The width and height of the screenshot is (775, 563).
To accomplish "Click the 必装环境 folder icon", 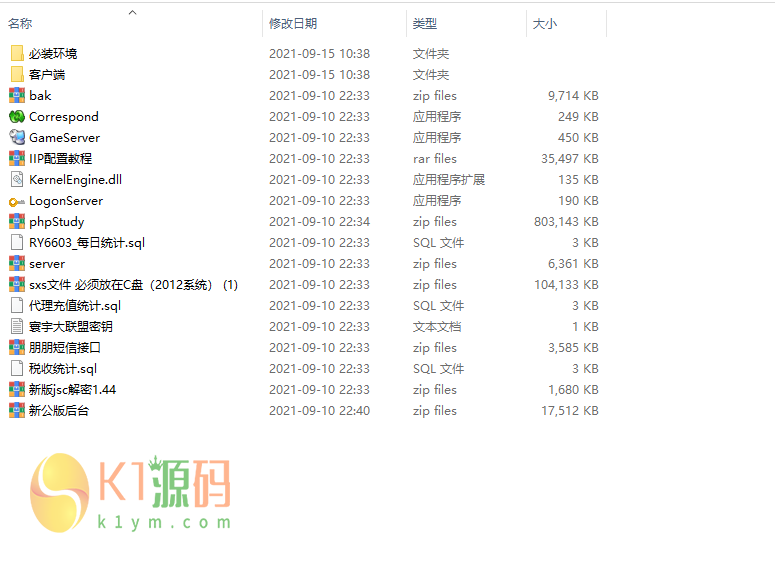I will coord(17,53).
